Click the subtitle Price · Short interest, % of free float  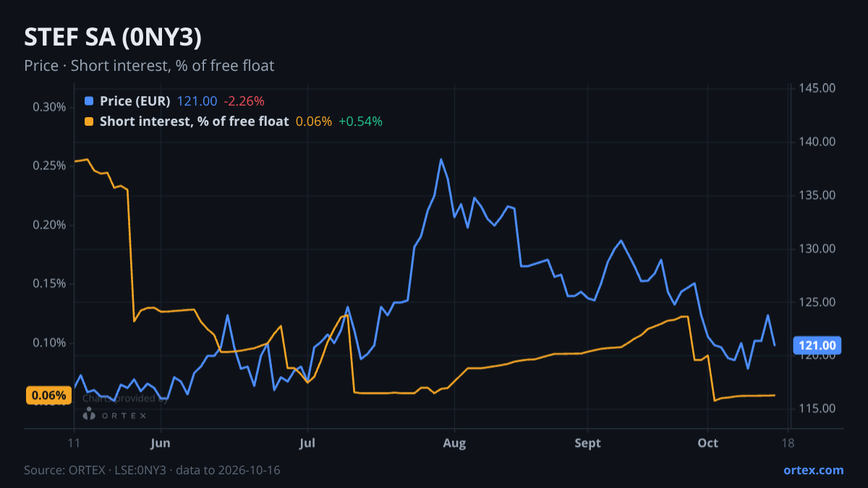(149, 66)
